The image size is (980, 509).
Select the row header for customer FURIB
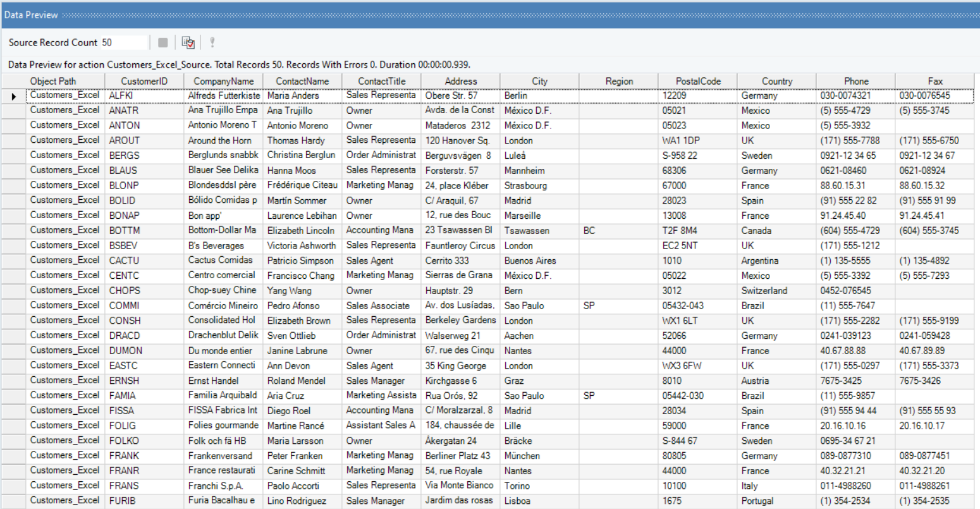[x=14, y=501]
